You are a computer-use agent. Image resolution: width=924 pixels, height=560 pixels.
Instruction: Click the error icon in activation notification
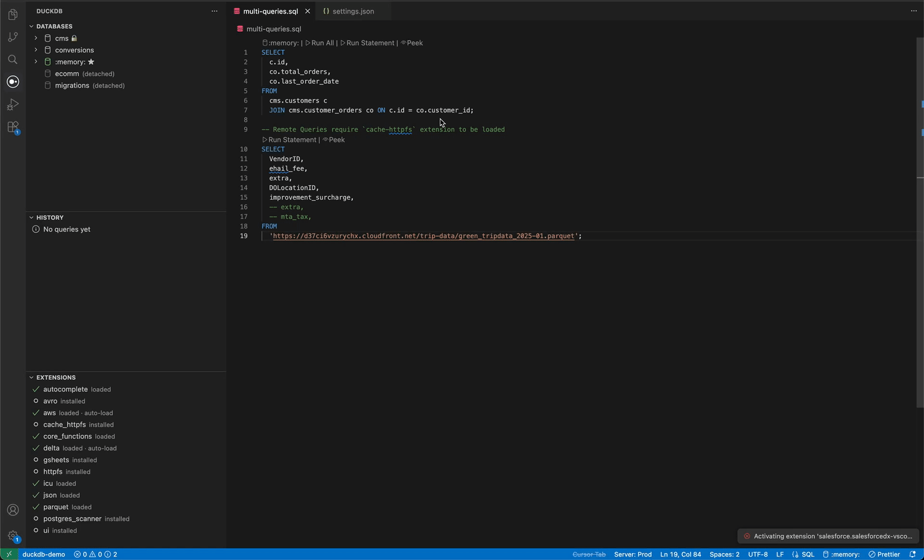click(747, 536)
